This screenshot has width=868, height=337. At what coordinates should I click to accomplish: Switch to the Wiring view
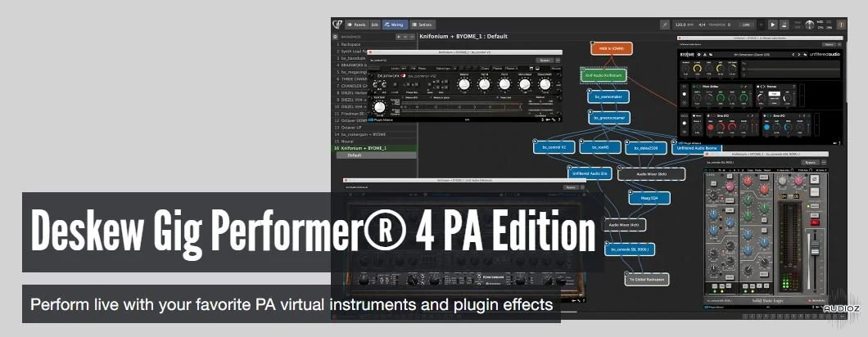[x=395, y=25]
